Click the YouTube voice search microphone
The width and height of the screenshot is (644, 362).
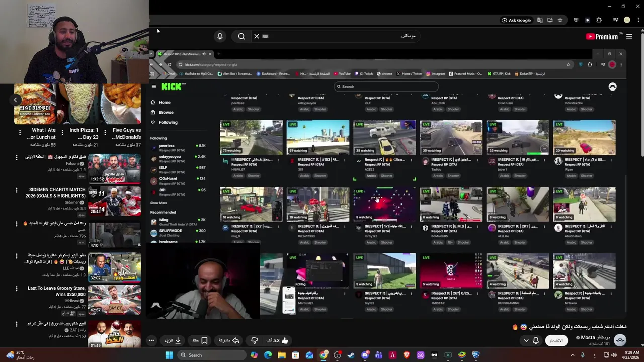[220, 36]
